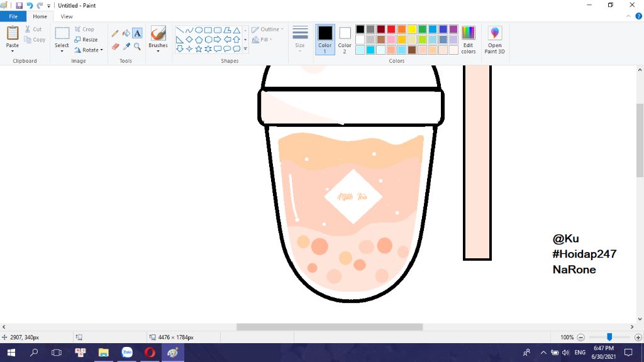Pick the brown custom color swatch

[x=412, y=50]
